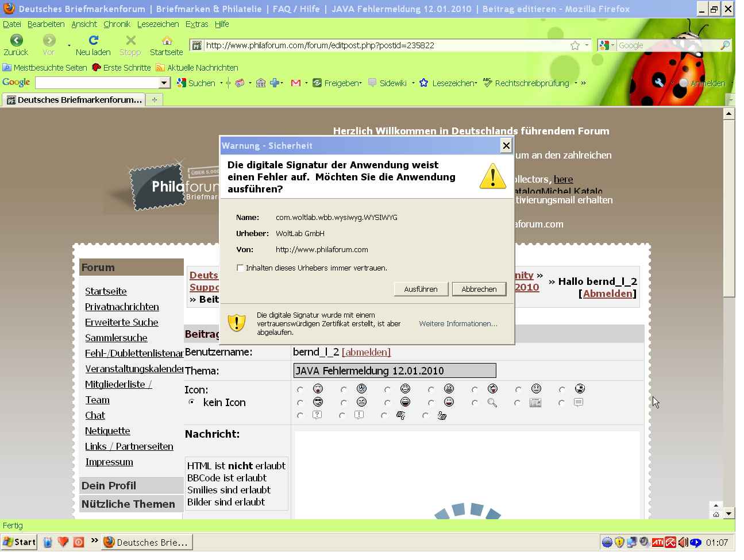This screenshot has height=560, width=744.
Task: Click the Gmail icon in Google toolbar
Action: point(296,83)
